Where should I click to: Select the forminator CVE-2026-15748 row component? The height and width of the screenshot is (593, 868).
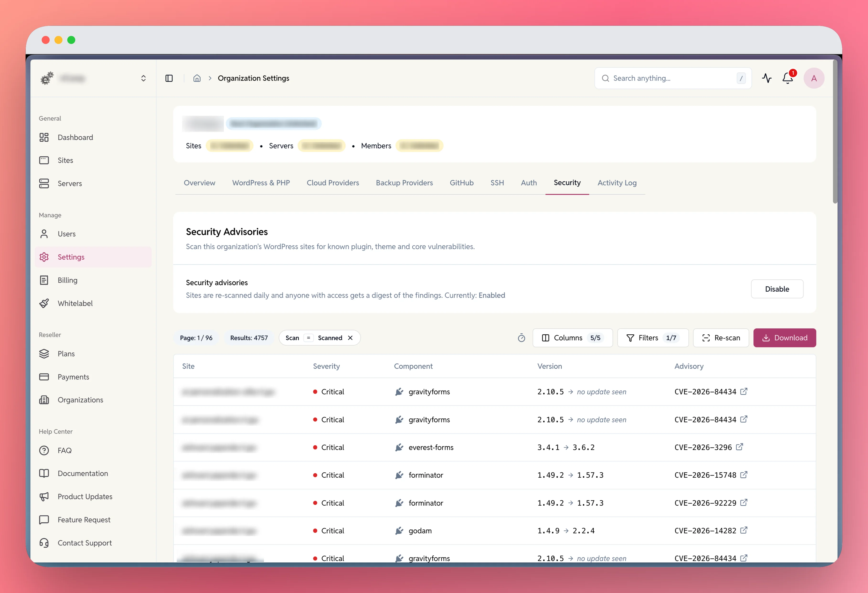click(426, 475)
